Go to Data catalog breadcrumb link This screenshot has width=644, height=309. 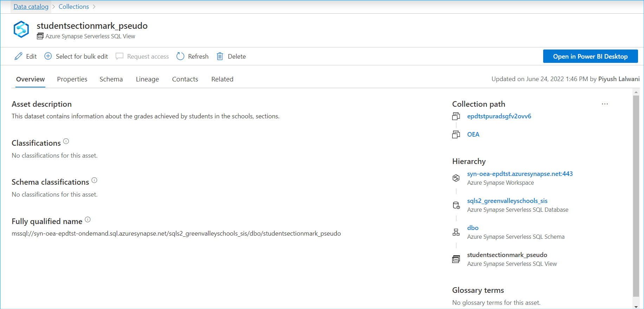pyautogui.click(x=31, y=7)
